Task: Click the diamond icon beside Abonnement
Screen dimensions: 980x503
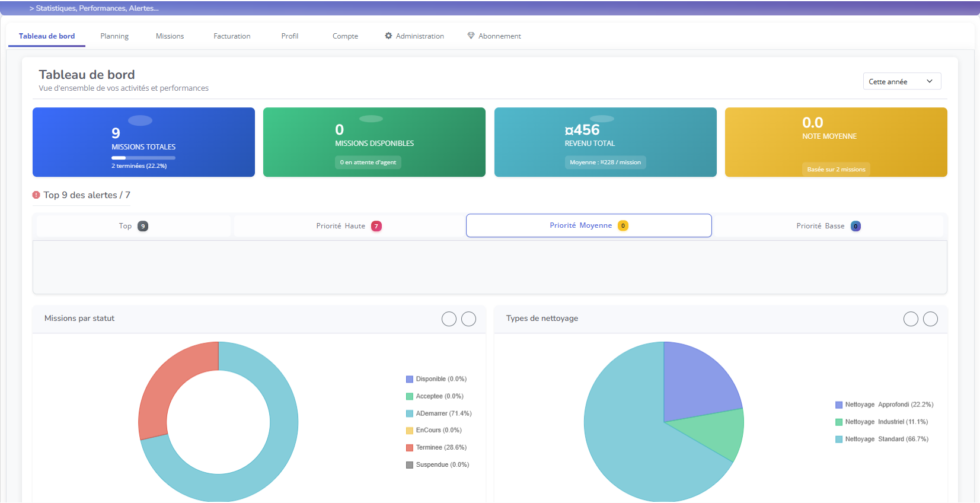Action: pyautogui.click(x=471, y=36)
